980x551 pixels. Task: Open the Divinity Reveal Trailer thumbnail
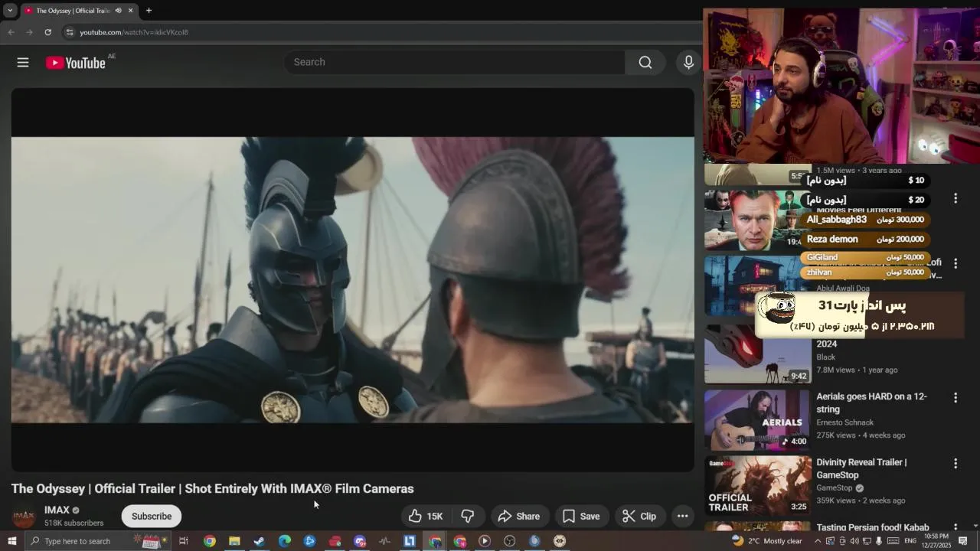[757, 486]
